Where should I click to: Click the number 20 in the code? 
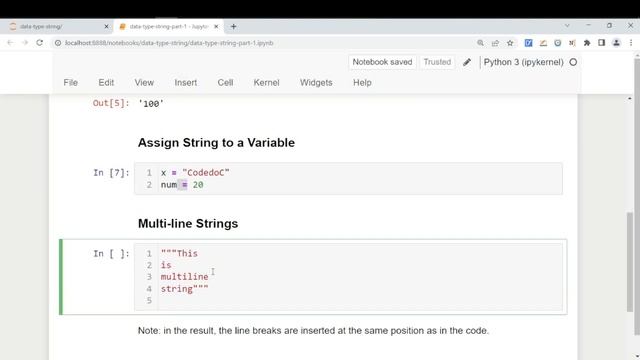point(198,185)
